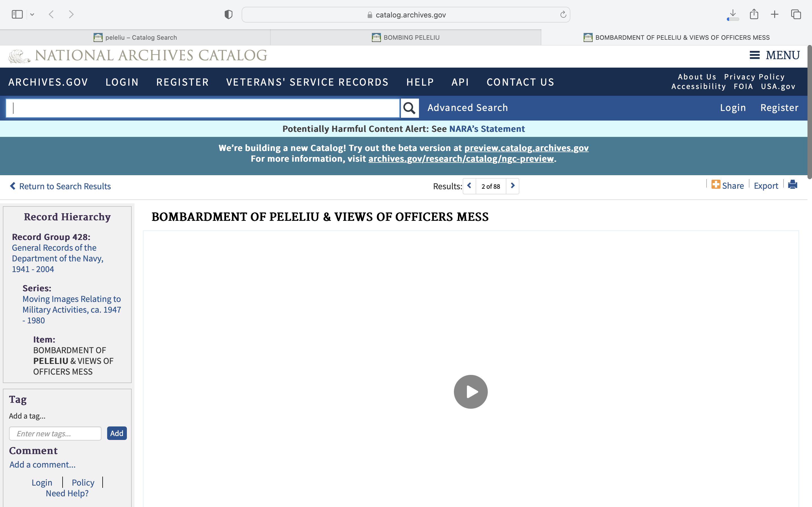Click the printer icon
812x507 pixels.
click(793, 185)
